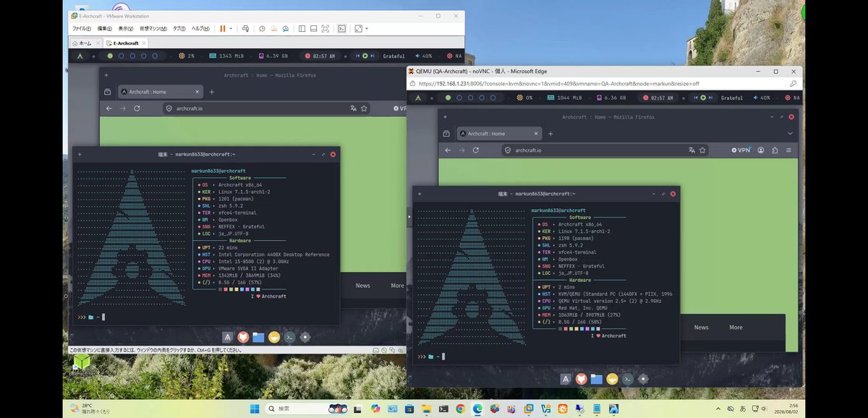Toggle VMware sidebar library view
The width and height of the screenshot is (868, 418).
(301, 28)
